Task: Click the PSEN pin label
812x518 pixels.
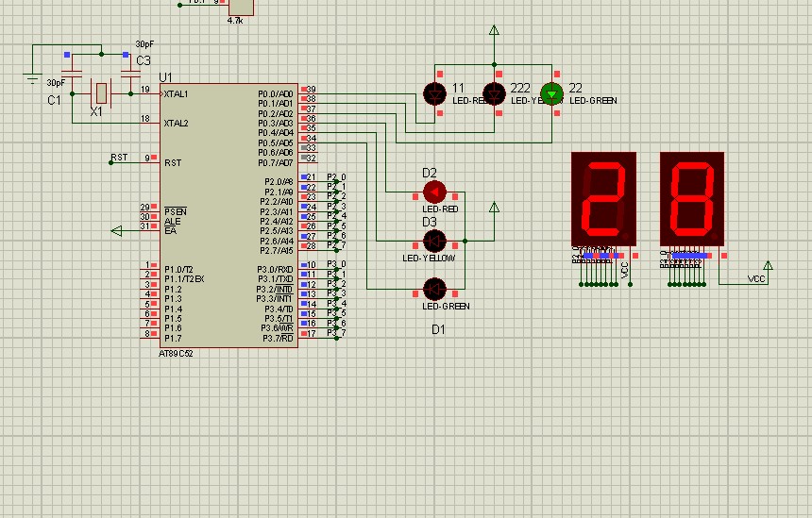Action: coord(176,211)
